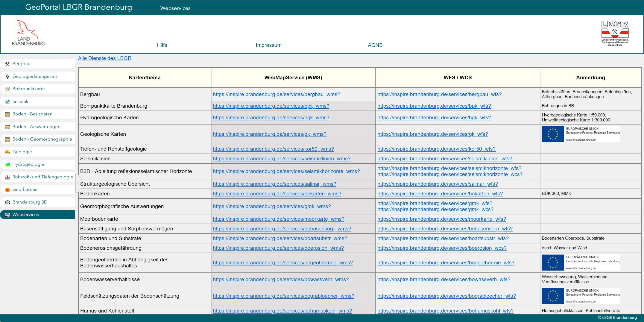Click the Anmerkung column header

point(591,77)
